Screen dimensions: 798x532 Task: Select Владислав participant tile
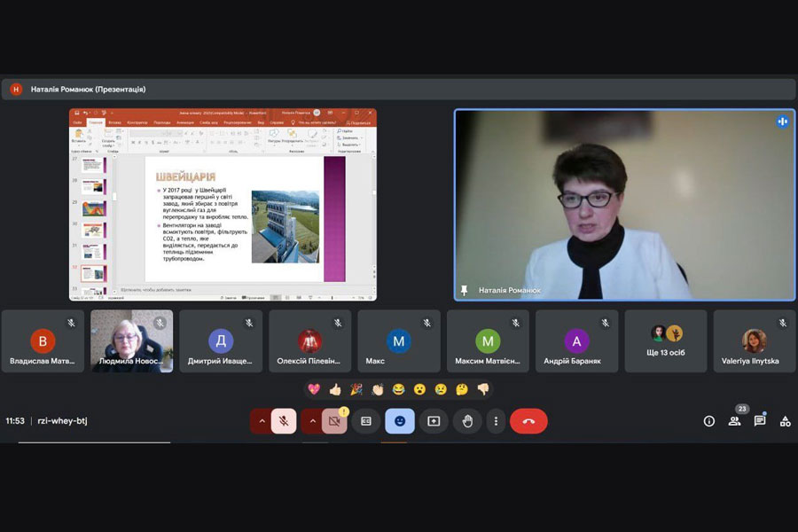tap(43, 341)
